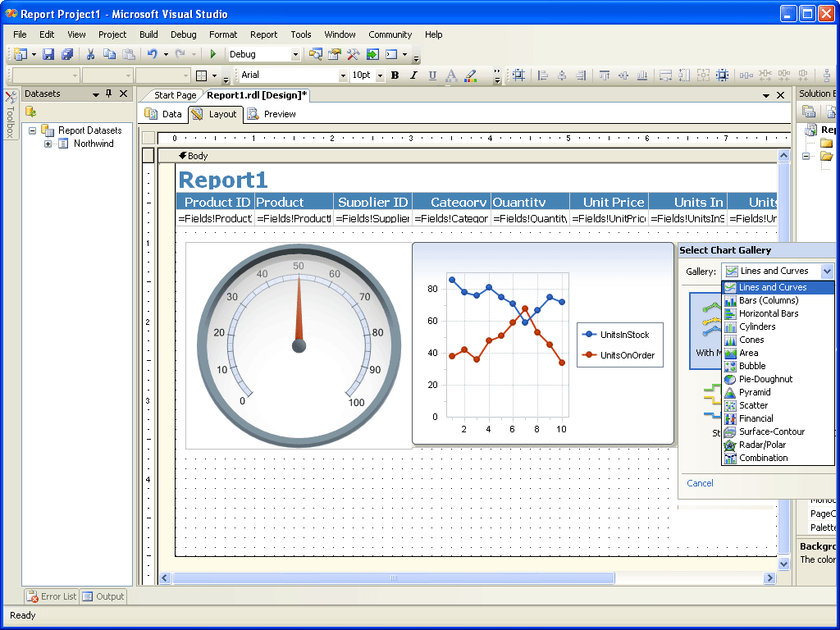Open the active documents list dropdown arrow
840x630 pixels.
click(766, 95)
